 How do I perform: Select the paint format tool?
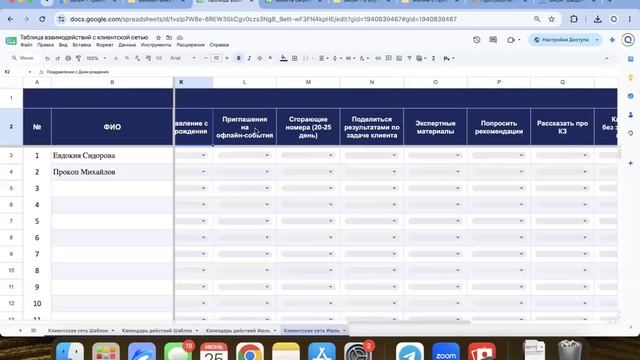click(78, 58)
